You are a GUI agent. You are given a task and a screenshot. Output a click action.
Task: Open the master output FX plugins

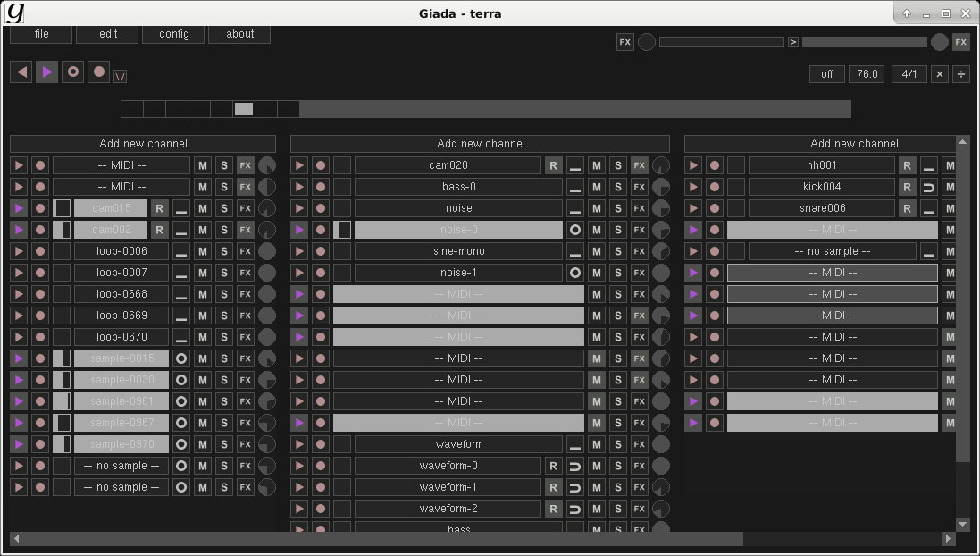(x=960, y=42)
